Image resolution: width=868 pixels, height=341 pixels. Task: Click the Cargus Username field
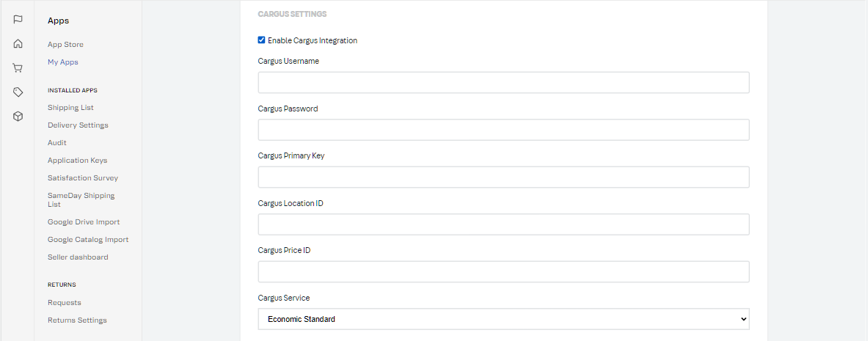(x=503, y=82)
